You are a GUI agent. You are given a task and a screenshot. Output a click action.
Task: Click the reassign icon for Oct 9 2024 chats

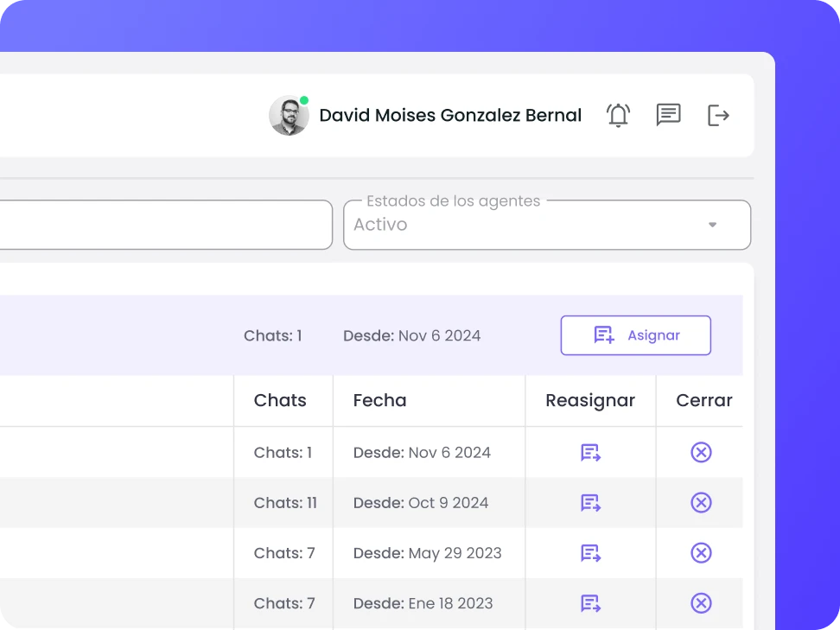(x=590, y=502)
